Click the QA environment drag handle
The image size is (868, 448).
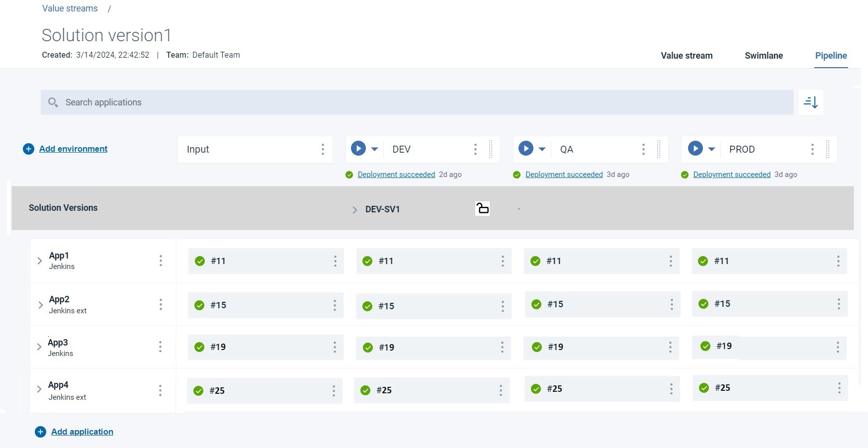point(659,149)
